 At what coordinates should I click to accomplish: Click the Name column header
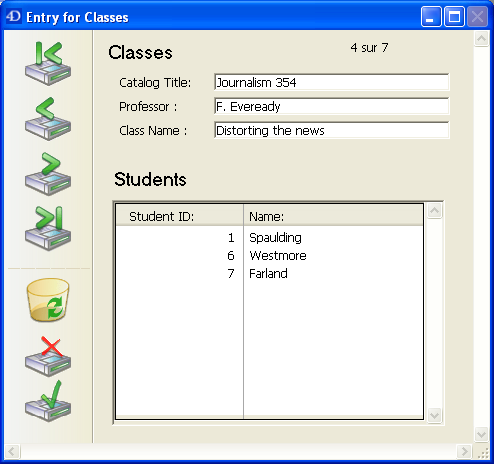coord(333,216)
